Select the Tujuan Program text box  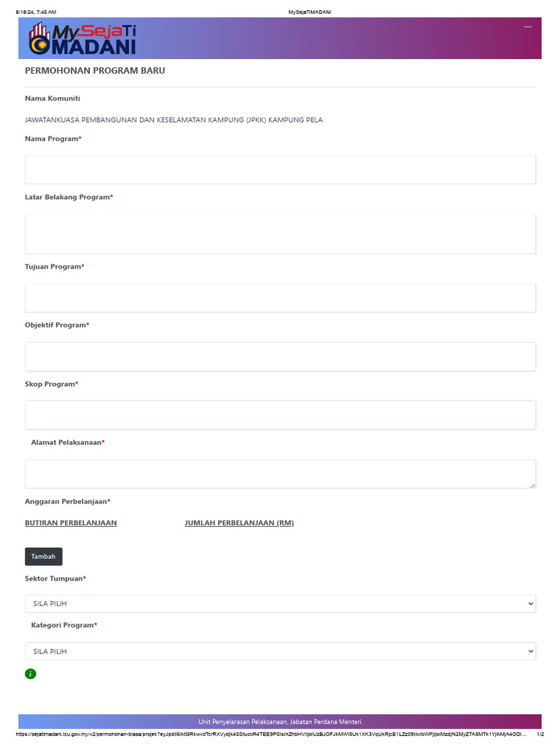pos(280,298)
